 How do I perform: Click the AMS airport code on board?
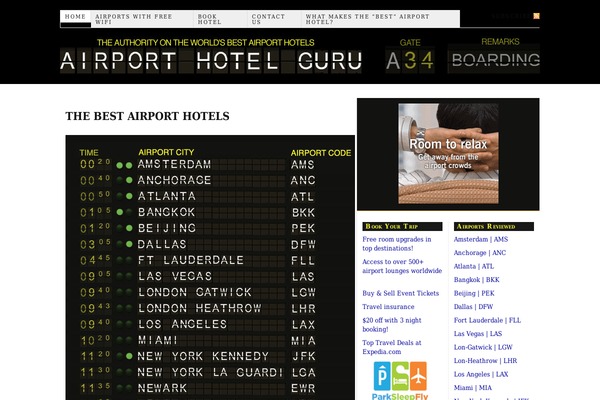303,165
